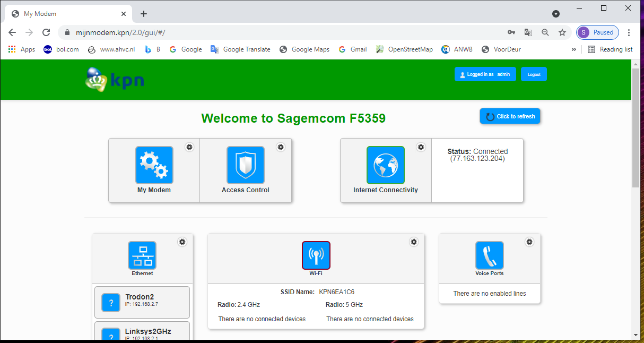644x343 pixels.
Task: Open the Ethernet network icon
Action: point(142,255)
